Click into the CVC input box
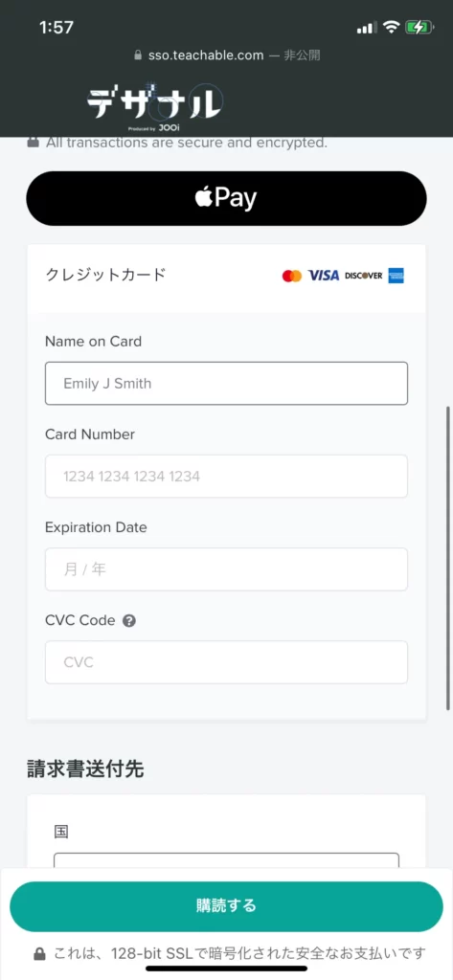The width and height of the screenshot is (453, 980). pos(226,662)
